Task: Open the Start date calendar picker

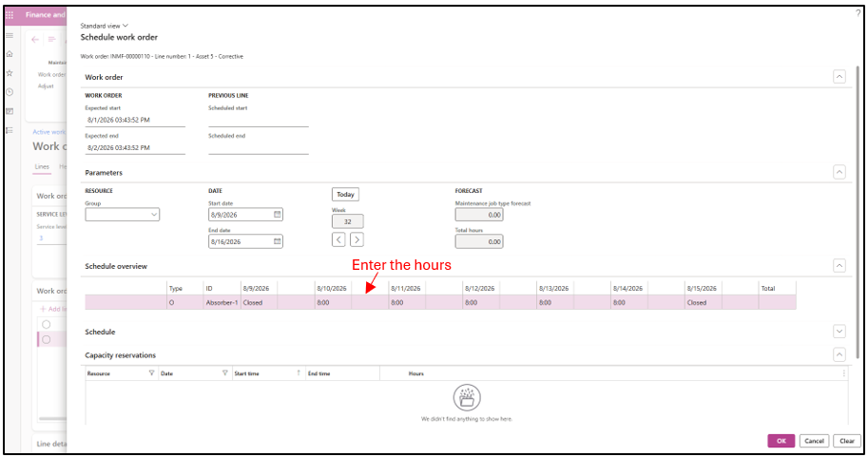Action: coord(278,215)
